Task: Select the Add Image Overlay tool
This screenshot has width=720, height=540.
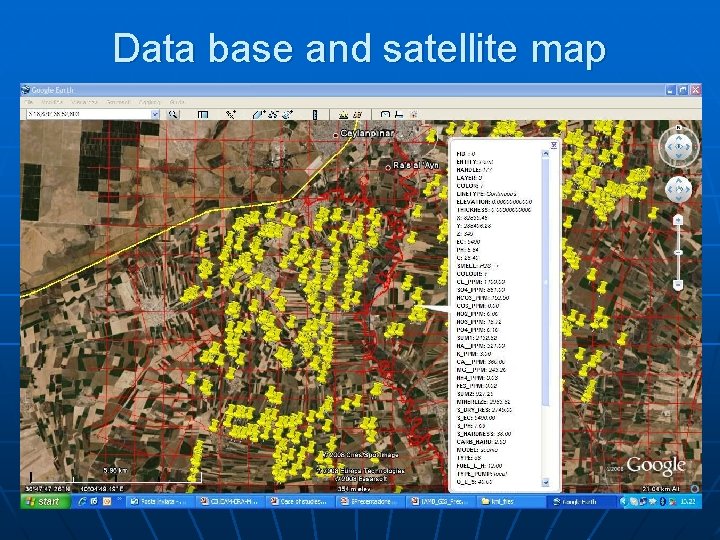Action: click(288, 114)
